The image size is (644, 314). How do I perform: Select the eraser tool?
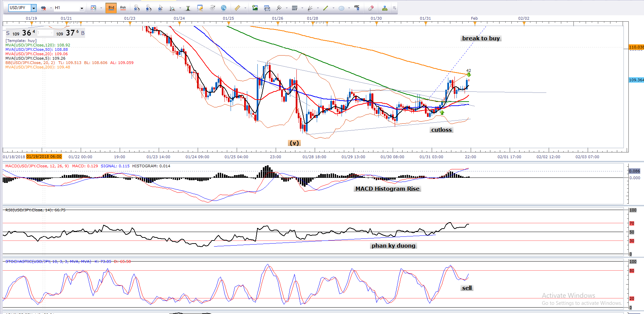(x=371, y=8)
